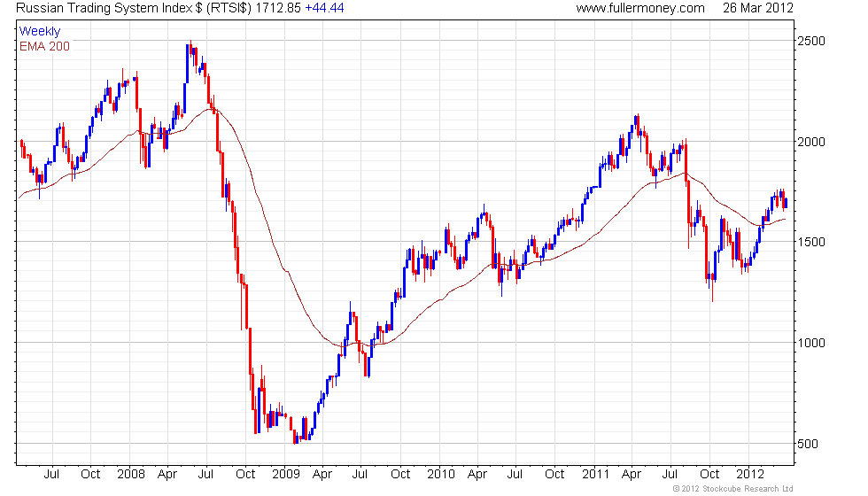Click the 500 price axis label
The width and height of the screenshot is (868, 496).
(x=808, y=444)
